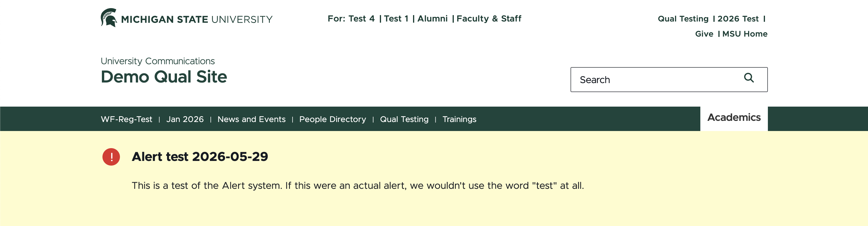Click the Test 4 audience link

tap(361, 19)
